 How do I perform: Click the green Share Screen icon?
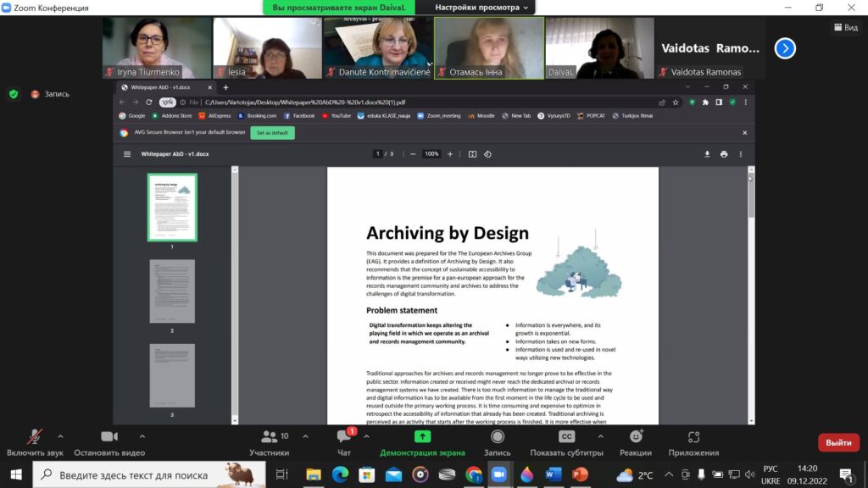click(422, 437)
